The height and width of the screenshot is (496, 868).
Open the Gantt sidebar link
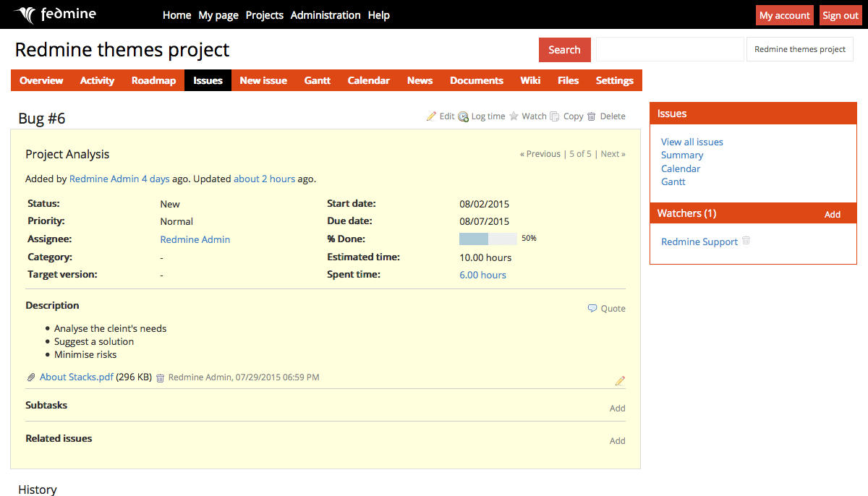[x=673, y=181]
